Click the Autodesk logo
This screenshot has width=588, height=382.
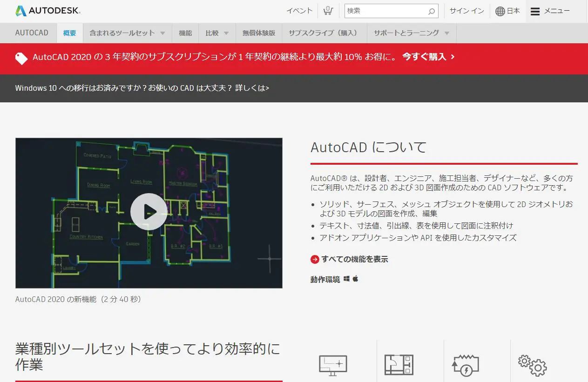pyautogui.click(x=47, y=11)
